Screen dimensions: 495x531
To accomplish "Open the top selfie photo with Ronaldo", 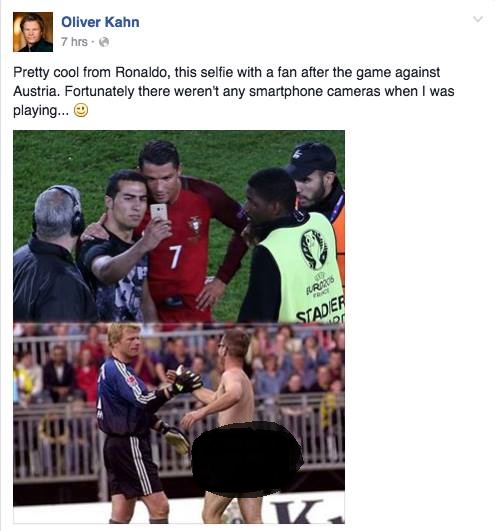I will pyautogui.click(x=179, y=226).
